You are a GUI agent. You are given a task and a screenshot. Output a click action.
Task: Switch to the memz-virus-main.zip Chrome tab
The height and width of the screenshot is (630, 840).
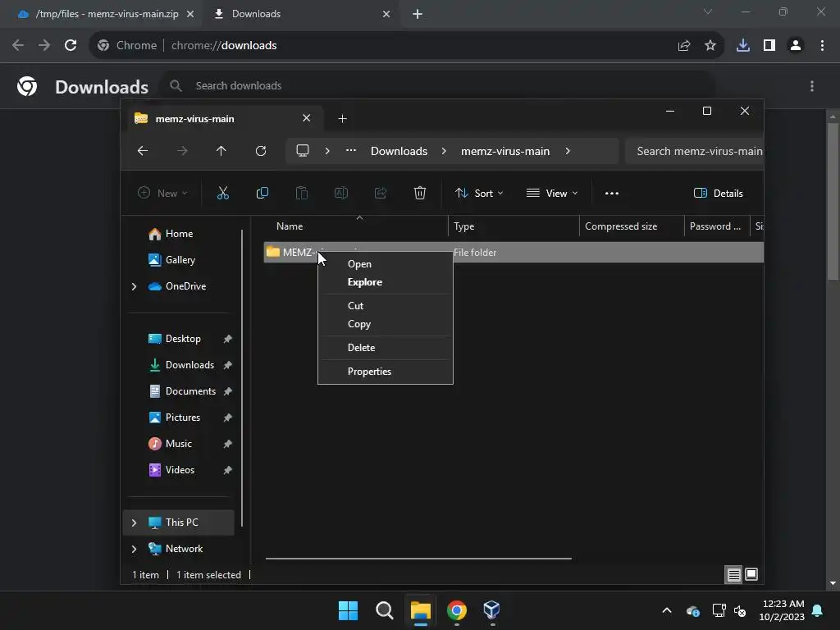tap(105, 14)
